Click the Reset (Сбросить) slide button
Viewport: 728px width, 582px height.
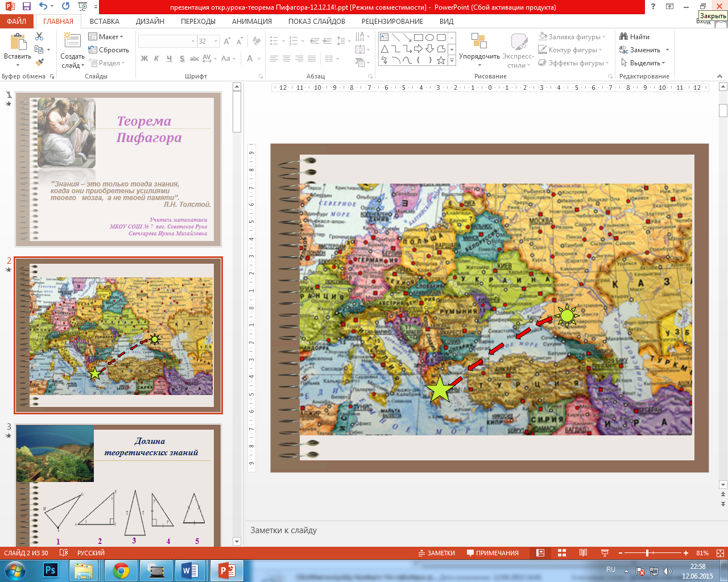pyautogui.click(x=109, y=50)
